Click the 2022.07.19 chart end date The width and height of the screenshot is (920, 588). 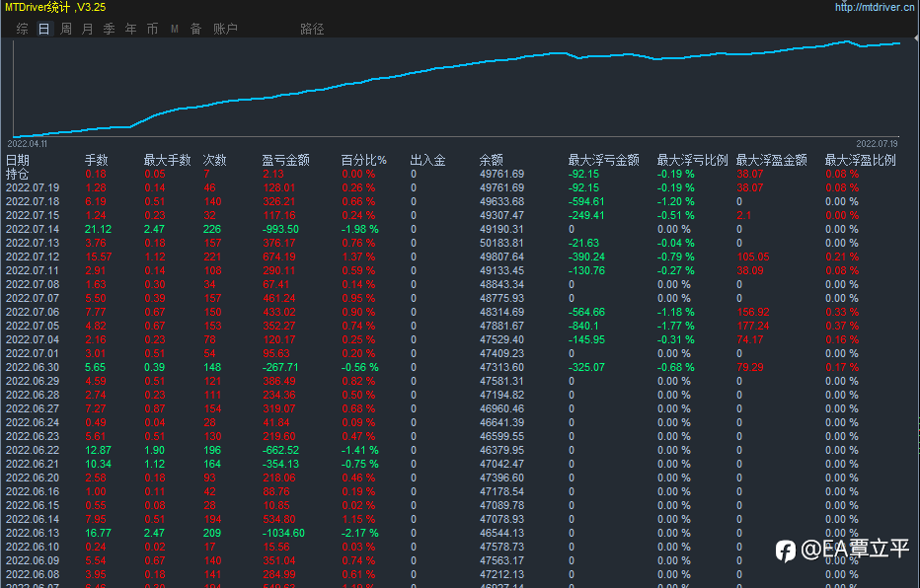877,144
